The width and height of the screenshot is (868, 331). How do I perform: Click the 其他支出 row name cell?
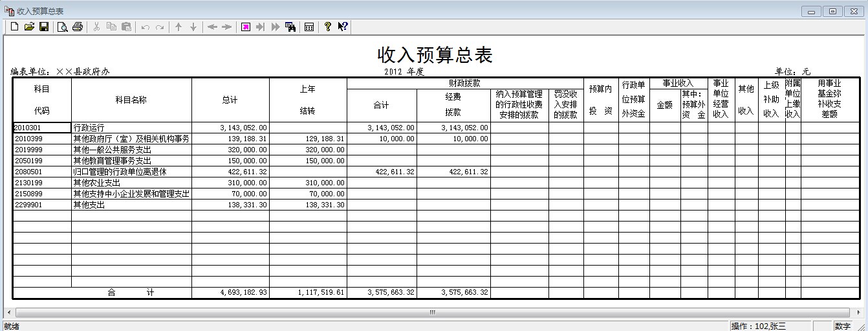tap(131, 205)
